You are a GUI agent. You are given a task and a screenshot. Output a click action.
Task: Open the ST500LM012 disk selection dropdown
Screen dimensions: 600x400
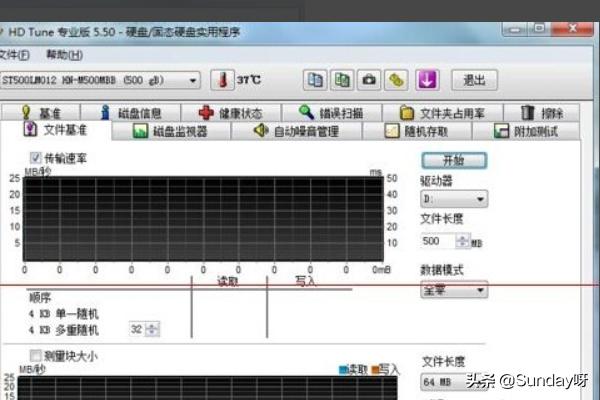99,80
